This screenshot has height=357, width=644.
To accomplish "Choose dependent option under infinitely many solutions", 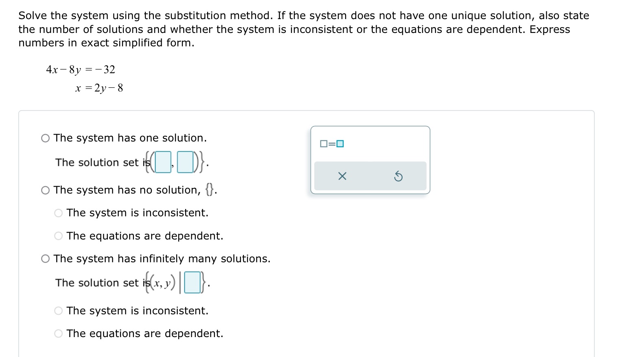I will pos(58,333).
